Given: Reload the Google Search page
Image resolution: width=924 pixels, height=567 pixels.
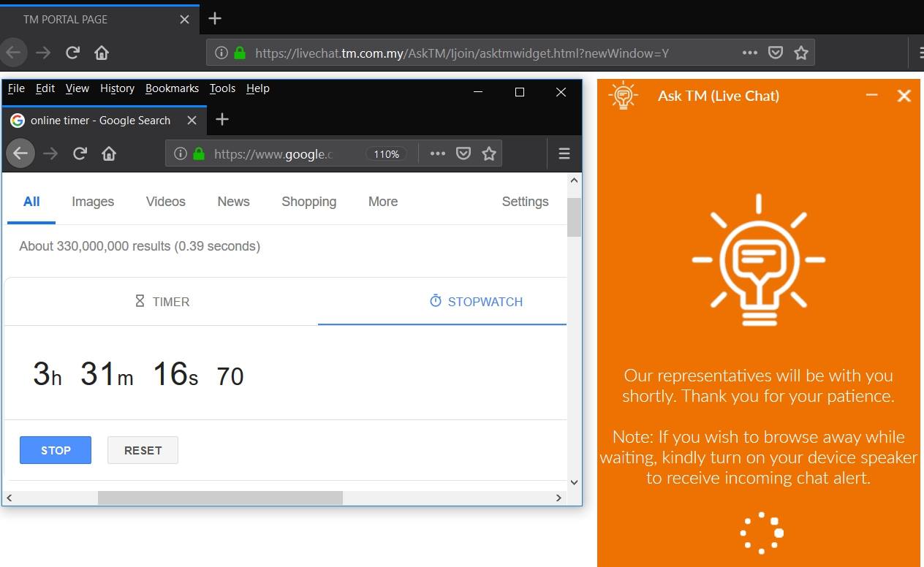Looking at the screenshot, I should point(80,153).
